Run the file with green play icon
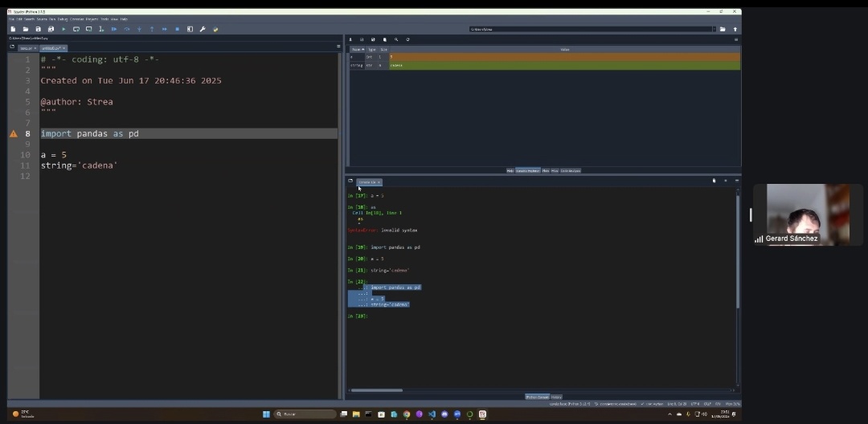868x424 pixels. pos(63,29)
